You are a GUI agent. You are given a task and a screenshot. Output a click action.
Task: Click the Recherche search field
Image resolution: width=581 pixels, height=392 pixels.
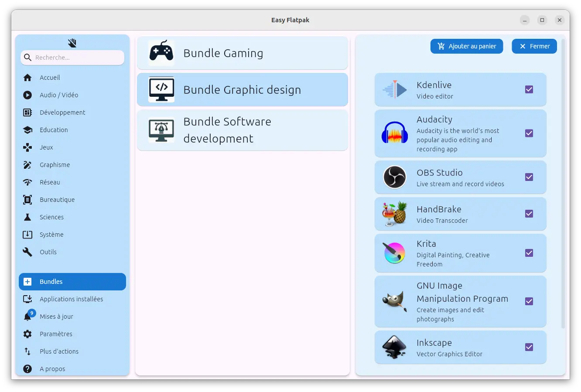72,58
